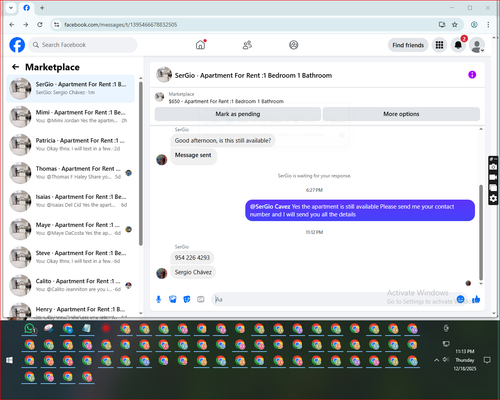
Task: Click the voice clip microphone icon
Action: [159, 299]
